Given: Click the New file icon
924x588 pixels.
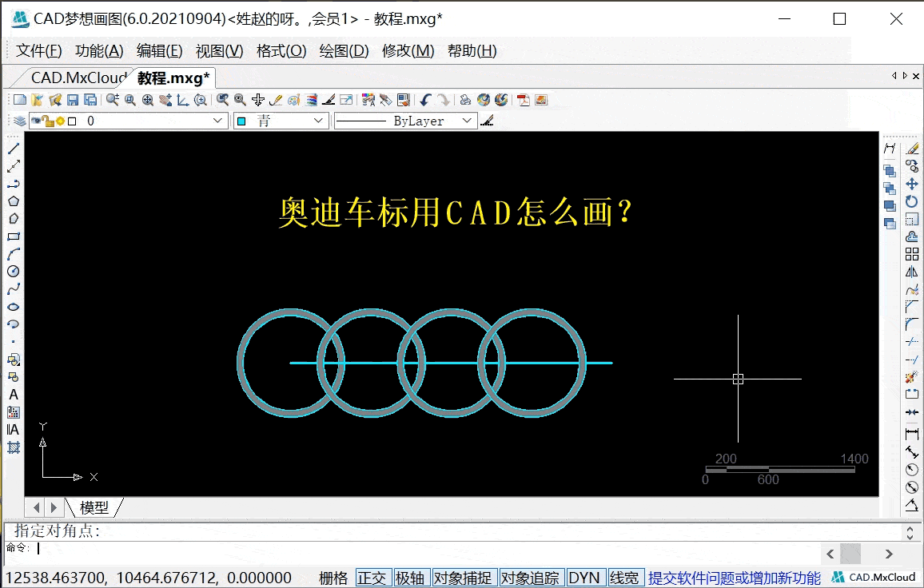Looking at the screenshot, I should coord(19,100).
